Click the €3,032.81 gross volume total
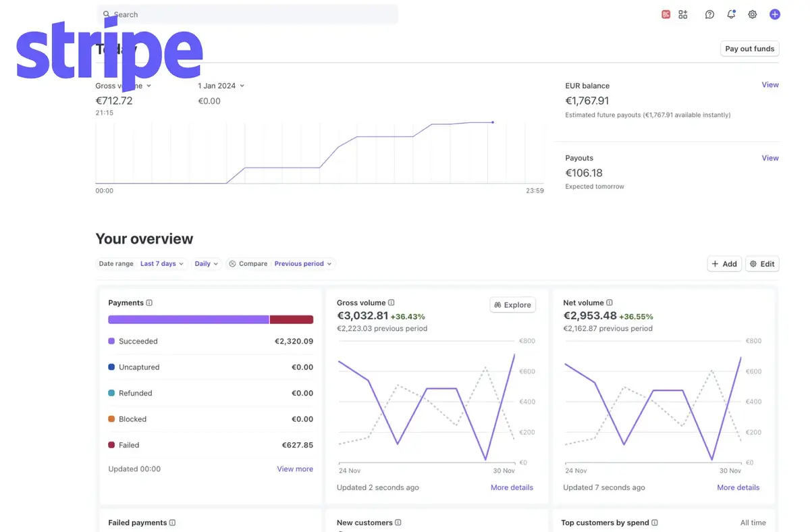This screenshot has width=810, height=532. coord(362,316)
